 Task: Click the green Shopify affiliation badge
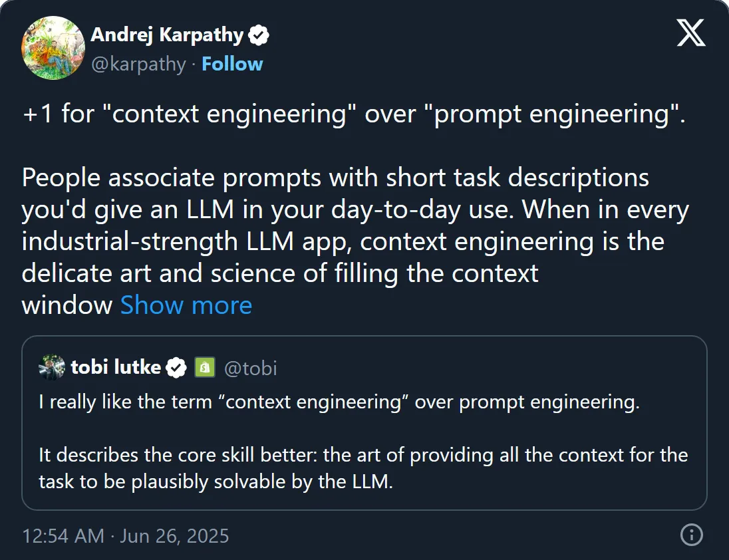205,368
